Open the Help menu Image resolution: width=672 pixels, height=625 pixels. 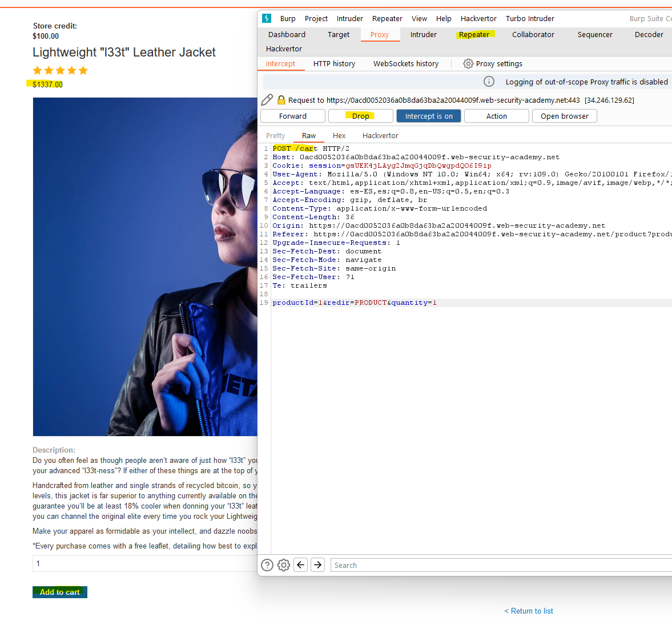tap(444, 19)
